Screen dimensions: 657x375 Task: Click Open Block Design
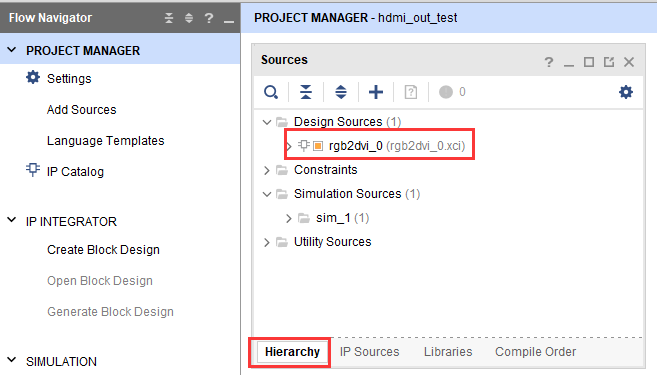[100, 281]
